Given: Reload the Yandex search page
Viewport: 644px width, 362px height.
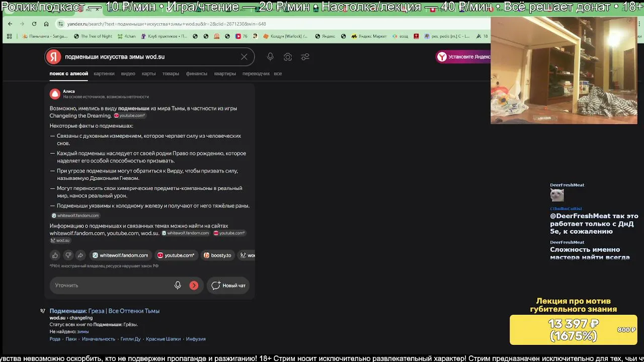Looking at the screenshot, I should click(34, 24).
